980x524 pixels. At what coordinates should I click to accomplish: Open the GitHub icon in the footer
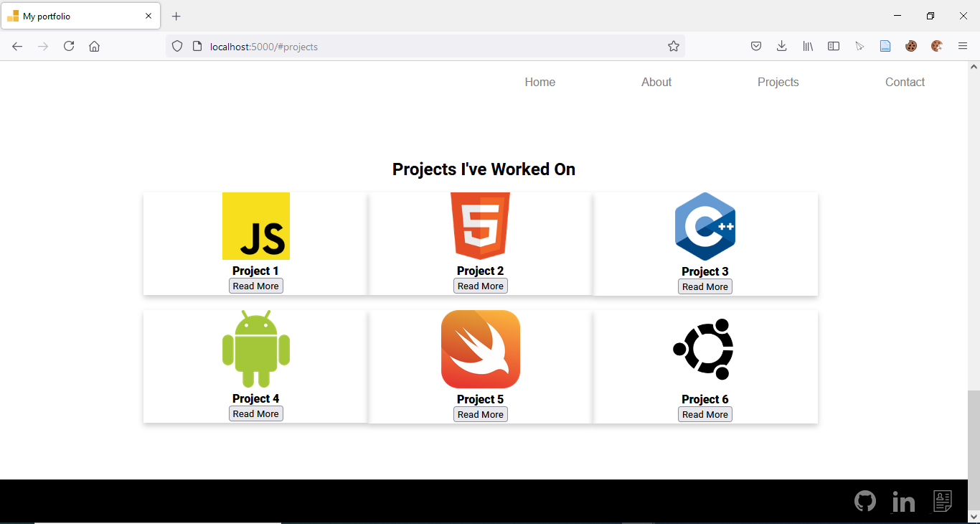[865, 501]
